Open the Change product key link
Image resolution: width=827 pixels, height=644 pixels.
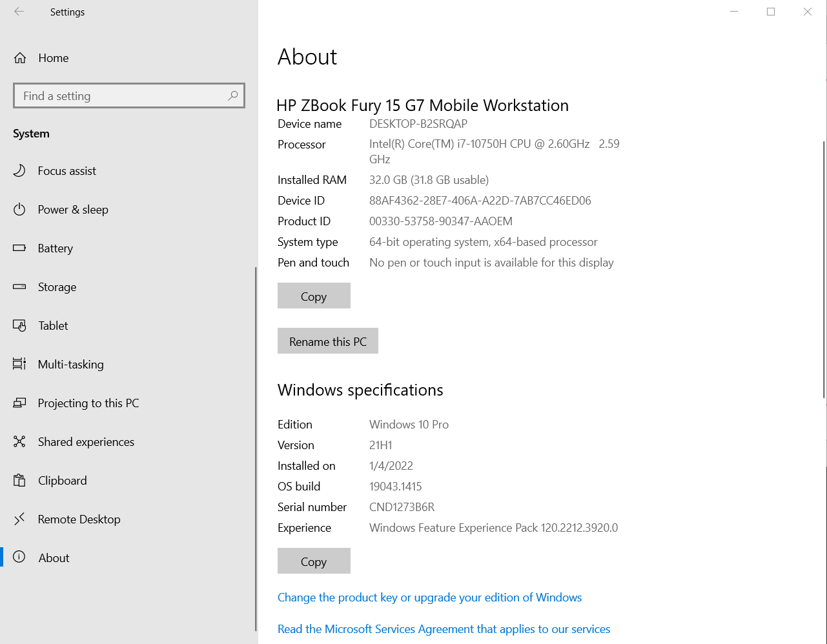429,598
